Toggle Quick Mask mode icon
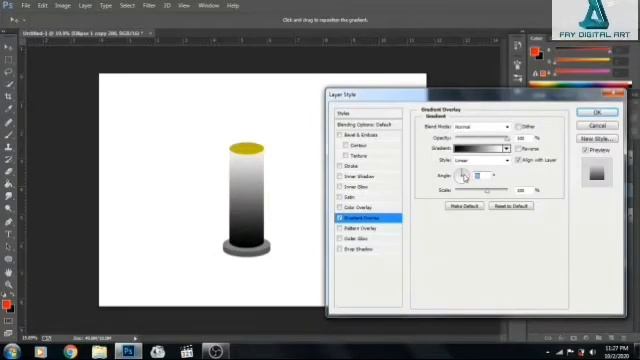 [x=8, y=321]
